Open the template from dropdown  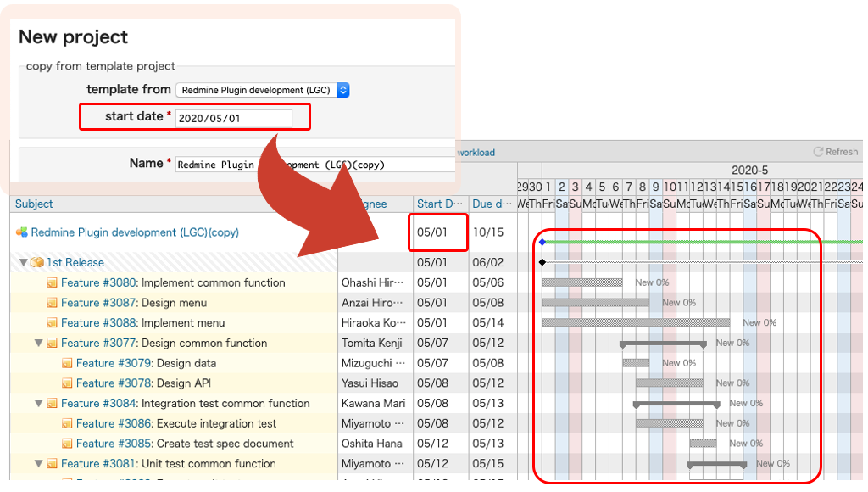pos(263,90)
